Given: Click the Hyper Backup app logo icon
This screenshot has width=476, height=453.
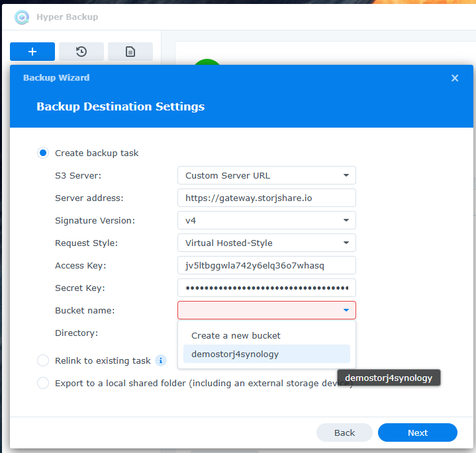Looking at the screenshot, I should click(x=22, y=17).
